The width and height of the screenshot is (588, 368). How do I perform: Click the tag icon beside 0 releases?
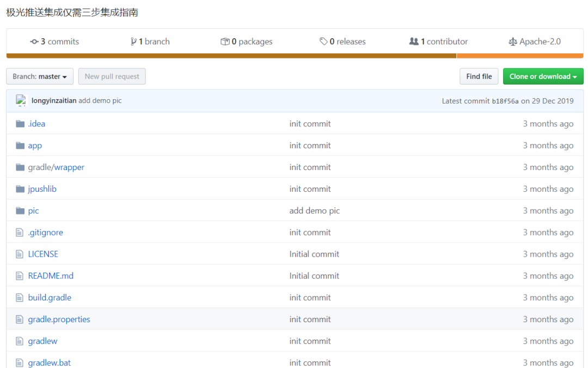pyautogui.click(x=323, y=41)
